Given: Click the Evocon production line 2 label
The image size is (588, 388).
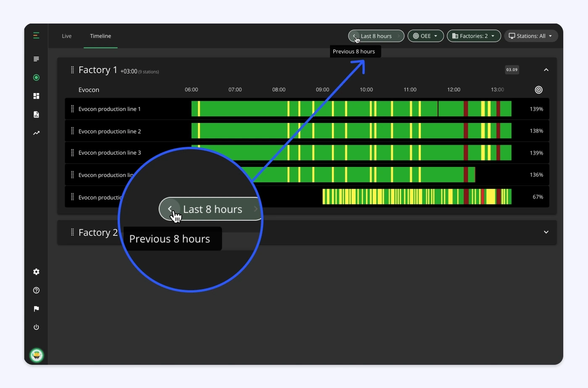Looking at the screenshot, I should 110,131.
